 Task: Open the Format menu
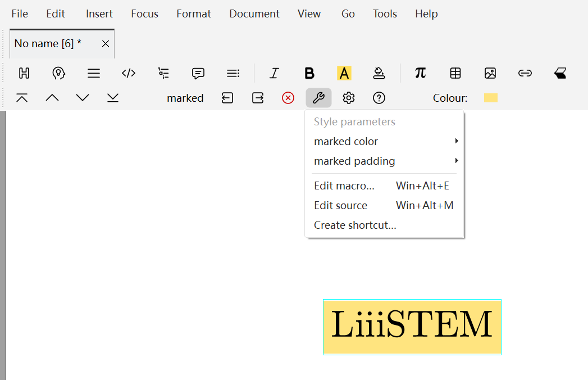pos(194,13)
